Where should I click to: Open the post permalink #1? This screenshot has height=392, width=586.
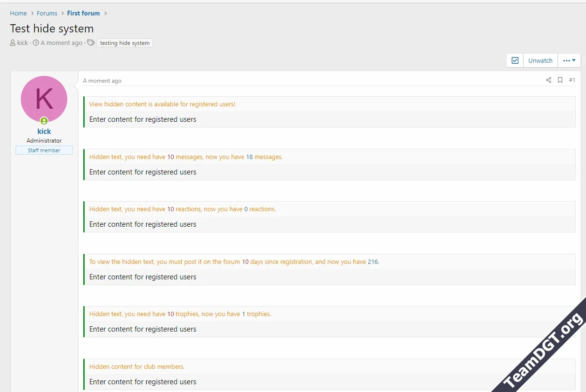[572, 80]
